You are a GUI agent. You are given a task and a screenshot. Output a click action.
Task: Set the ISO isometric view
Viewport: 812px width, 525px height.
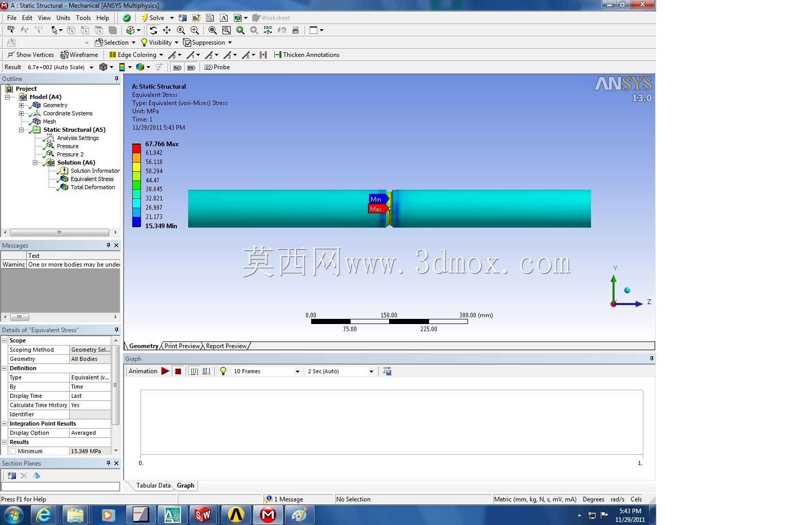[268, 30]
